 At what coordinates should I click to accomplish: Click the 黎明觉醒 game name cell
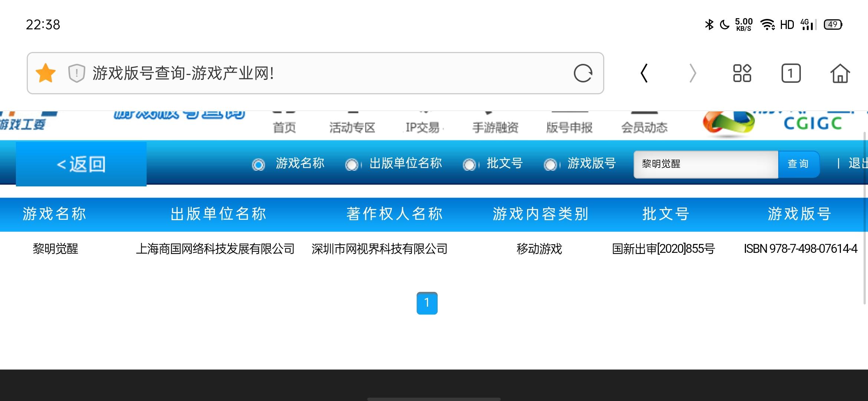[x=55, y=249]
